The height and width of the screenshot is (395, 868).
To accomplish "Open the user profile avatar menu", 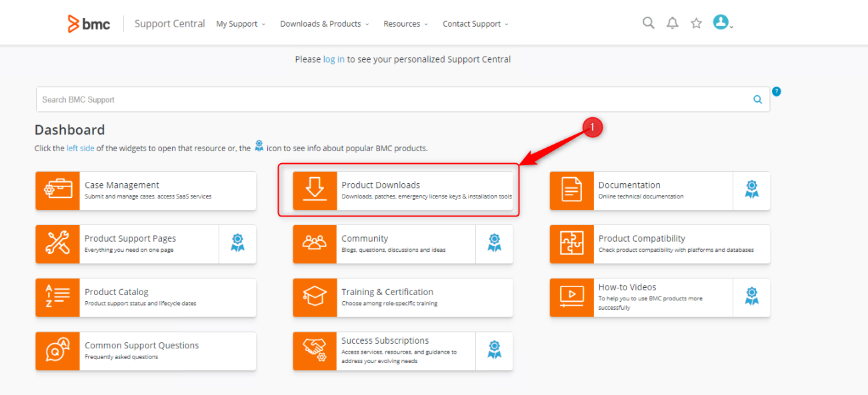I will (x=721, y=23).
